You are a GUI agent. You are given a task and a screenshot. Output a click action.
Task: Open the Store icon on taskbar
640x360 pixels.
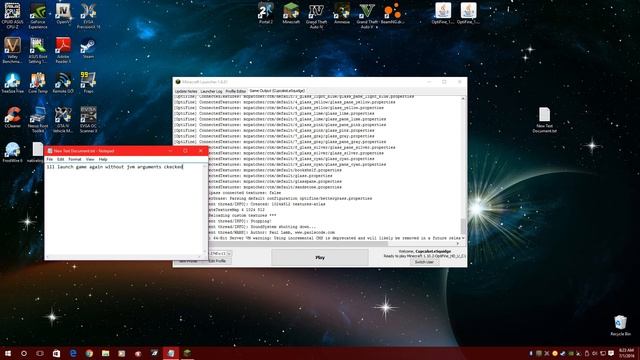[56, 353]
